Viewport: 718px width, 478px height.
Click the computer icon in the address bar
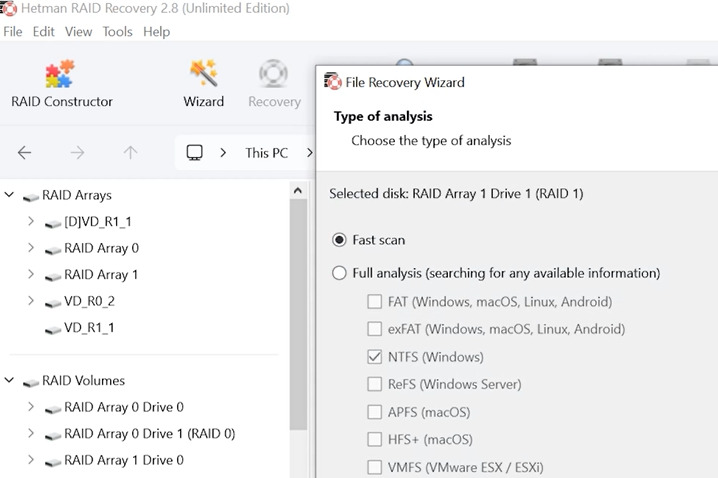[x=195, y=152]
